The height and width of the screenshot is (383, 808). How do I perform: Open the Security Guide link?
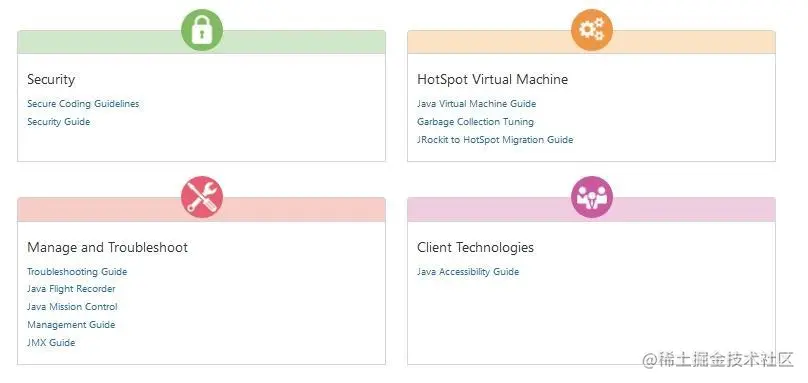[x=59, y=122]
